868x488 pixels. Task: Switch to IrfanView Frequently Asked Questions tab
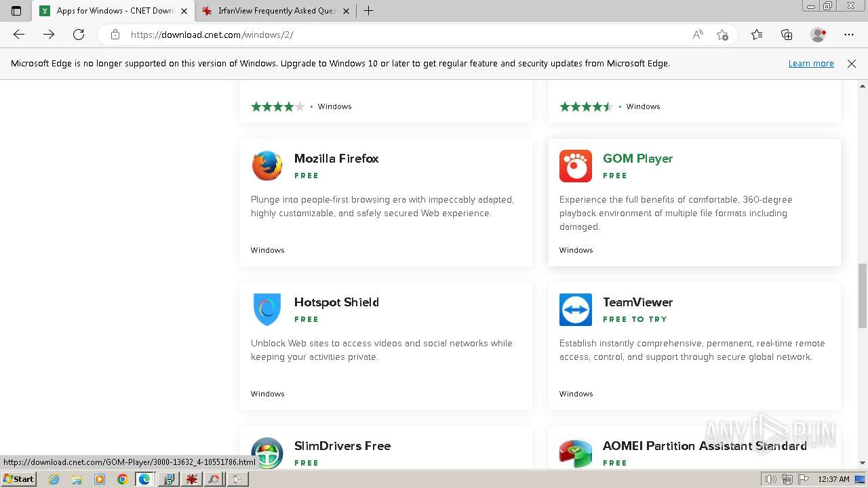coord(276,11)
